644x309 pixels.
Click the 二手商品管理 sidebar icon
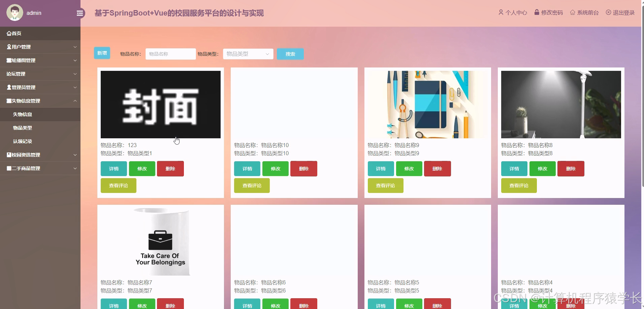click(x=8, y=168)
